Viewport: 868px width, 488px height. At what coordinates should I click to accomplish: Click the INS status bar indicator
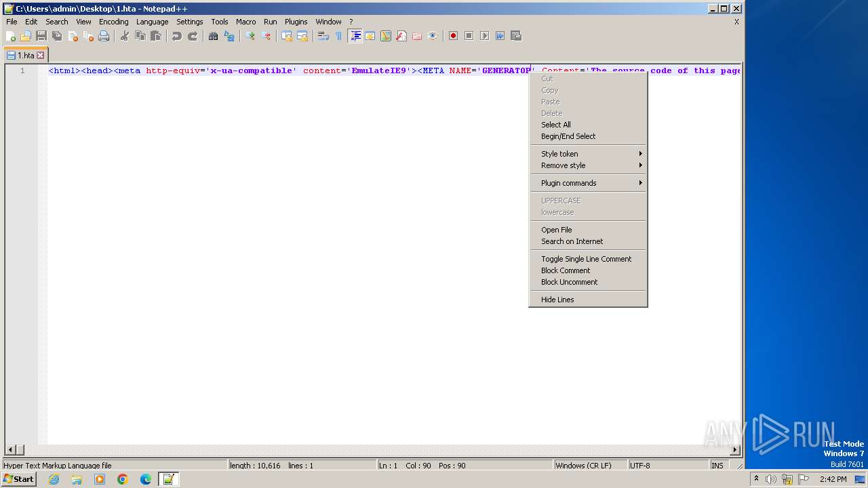[717, 466]
